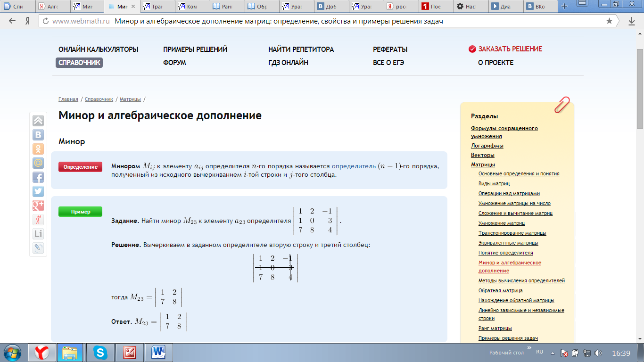This screenshot has width=644, height=362.
Task: Switch to the Спи tab
Action: 18,7
